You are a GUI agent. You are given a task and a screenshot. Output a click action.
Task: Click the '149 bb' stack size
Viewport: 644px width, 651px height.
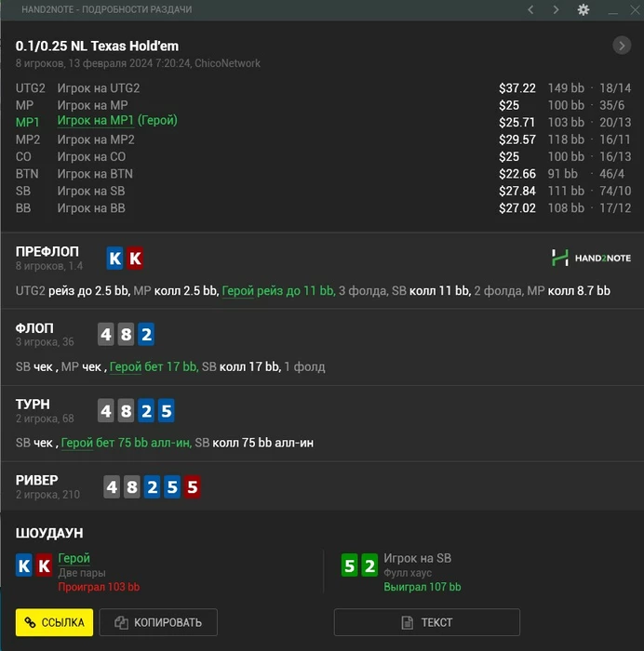pos(566,88)
